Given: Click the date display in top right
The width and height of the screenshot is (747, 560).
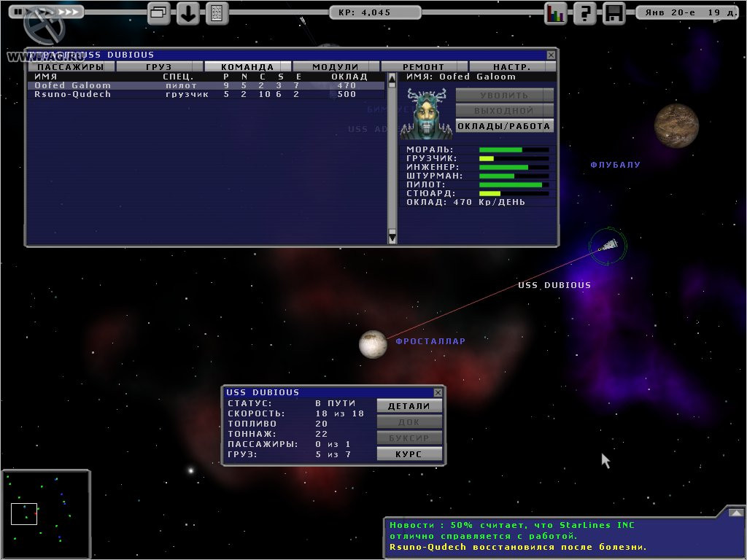Looking at the screenshot, I should (689, 12).
